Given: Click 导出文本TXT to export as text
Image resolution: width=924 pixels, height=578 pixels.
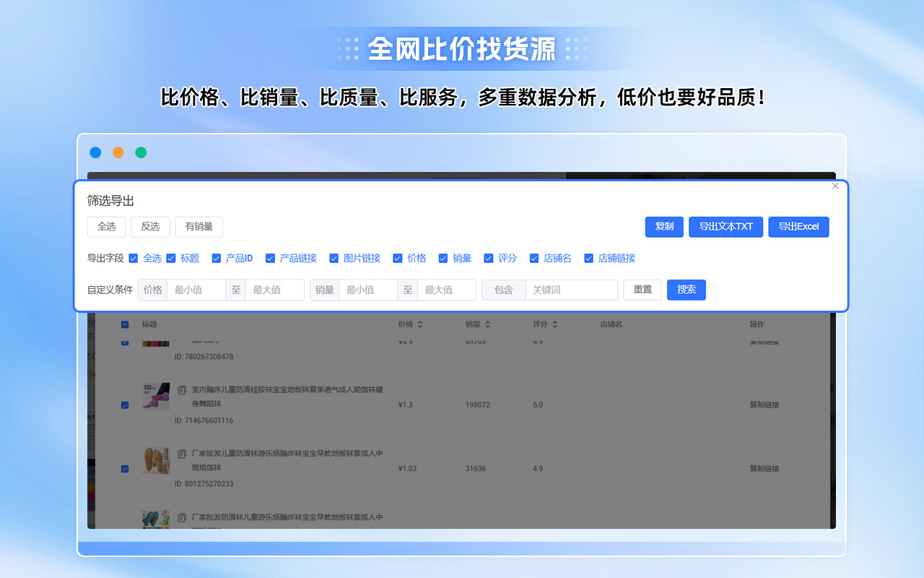Looking at the screenshot, I should [725, 226].
